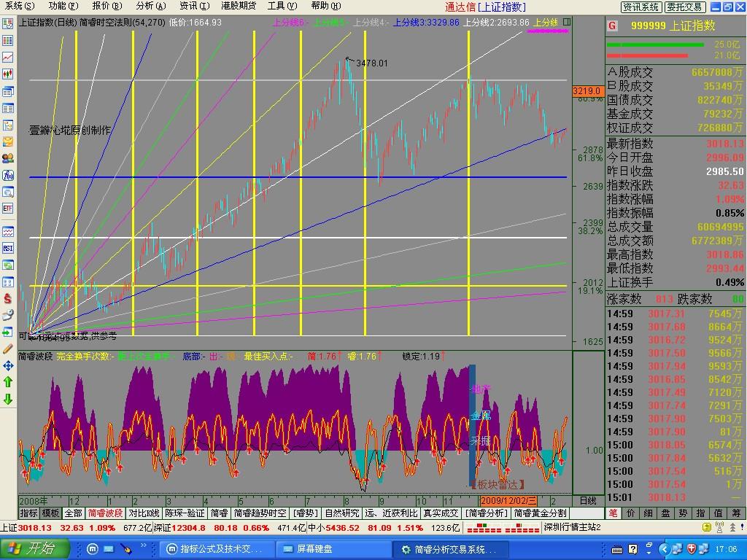The image size is (747, 560).
Task: Switch to 指标公式及技术交 taskbar window
Action: coord(217,549)
